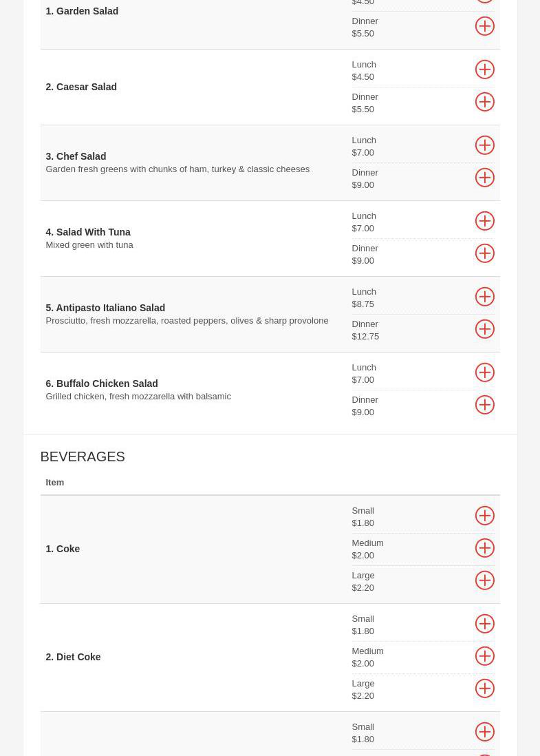The image size is (540, 756).
Task: Add Salad With Tuna Lunch option
Action: [484, 221]
